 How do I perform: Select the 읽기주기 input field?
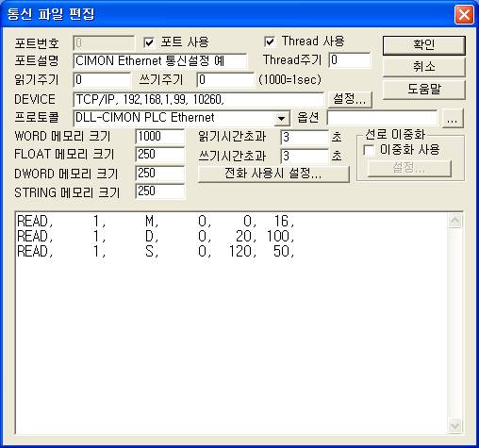pos(102,80)
